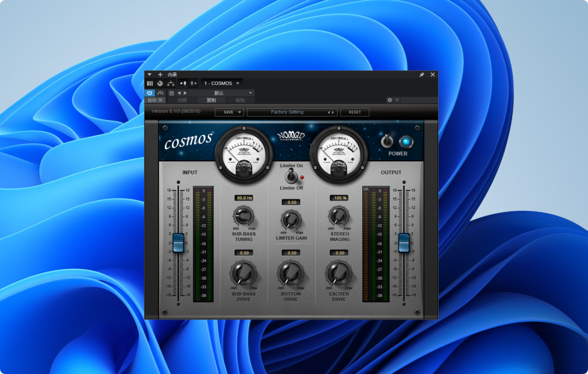
Task: Click the bottom drive 0.00 value field
Action: click(x=291, y=253)
